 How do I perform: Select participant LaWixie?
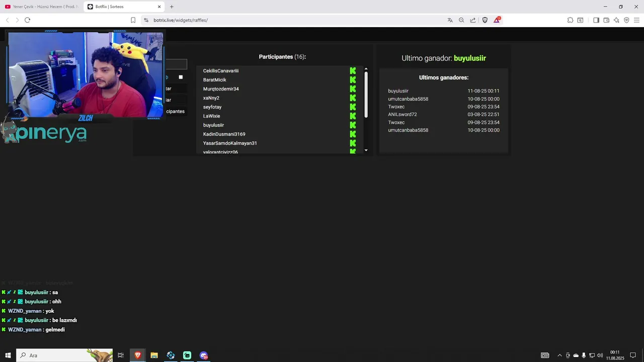tap(212, 116)
